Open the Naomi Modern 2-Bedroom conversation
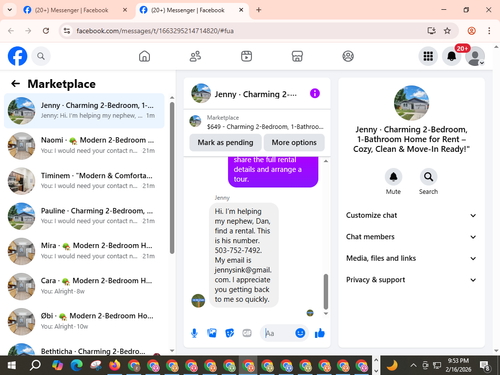 point(84,146)
